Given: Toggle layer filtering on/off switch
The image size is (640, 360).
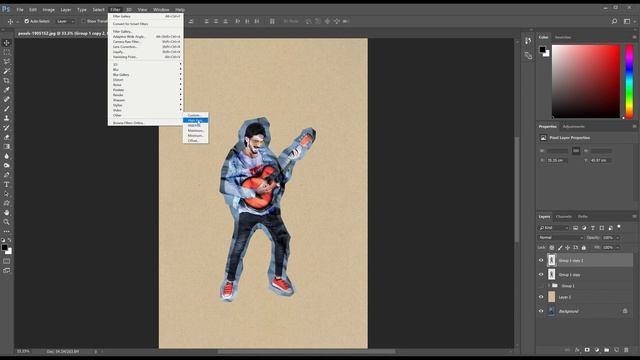Looking at the screenshot, I should tap(619, 227).
